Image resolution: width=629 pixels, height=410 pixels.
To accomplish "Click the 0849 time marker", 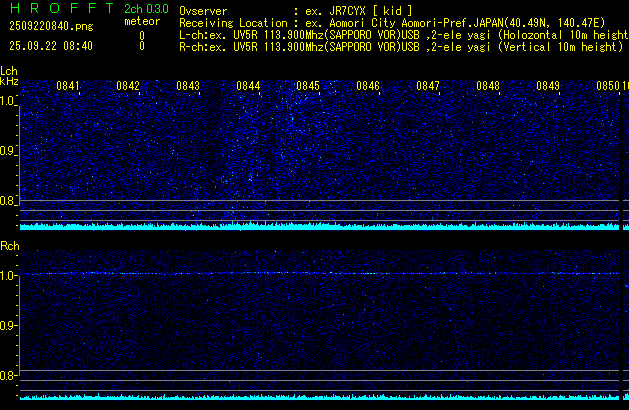I will pos(548,86).
